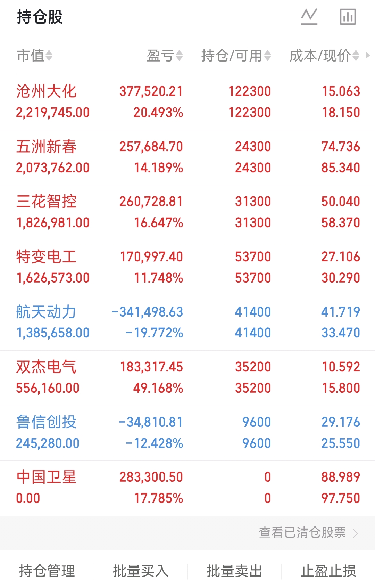Expand more columns with right arrow
Image resolution: width=375 pixels, height=588 pixels.
click(368, 55)
